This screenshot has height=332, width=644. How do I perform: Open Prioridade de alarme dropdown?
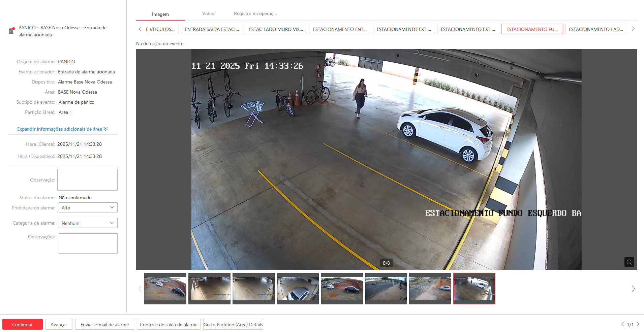[x=88, y=208]
